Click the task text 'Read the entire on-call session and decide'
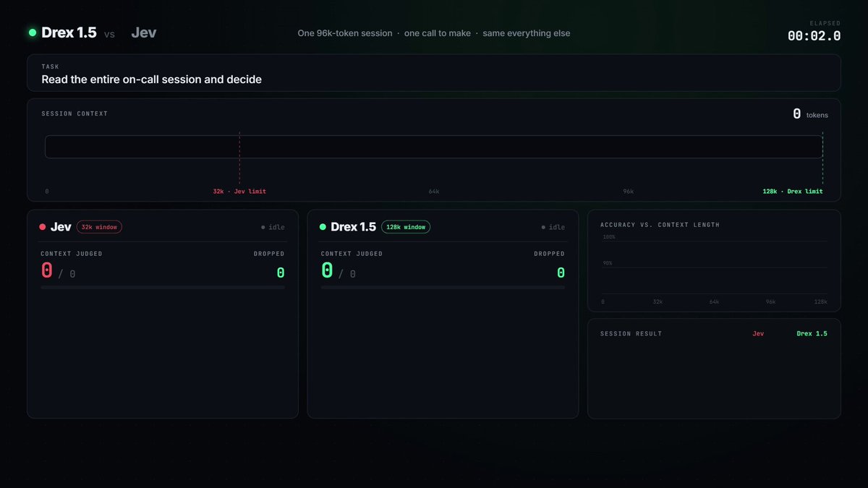 (x=152, y=80)
